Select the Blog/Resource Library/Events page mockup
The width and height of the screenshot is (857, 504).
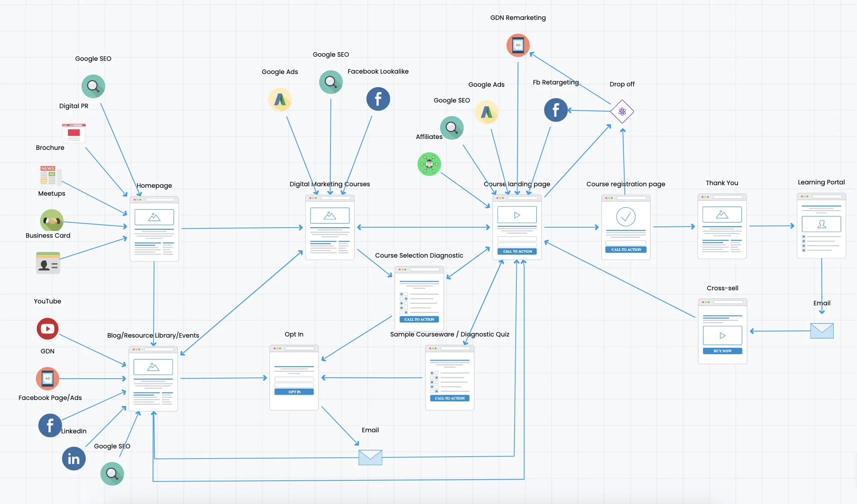tap(153, 379)
